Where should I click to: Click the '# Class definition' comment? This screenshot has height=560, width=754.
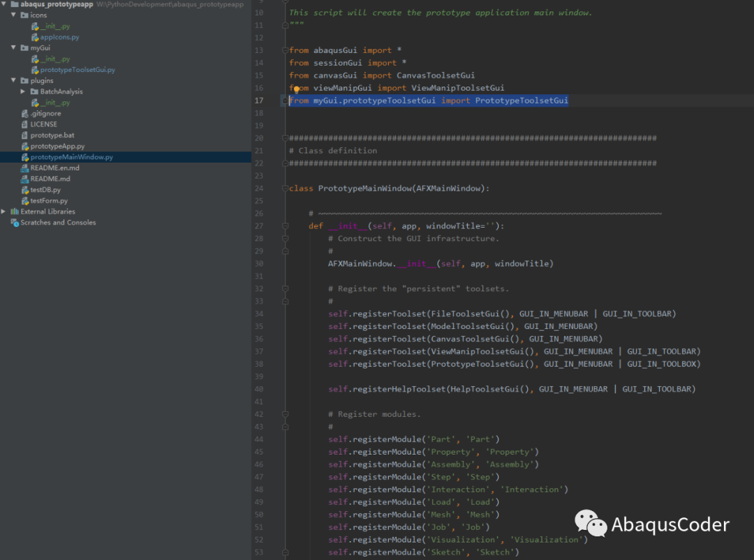[333, 151]
